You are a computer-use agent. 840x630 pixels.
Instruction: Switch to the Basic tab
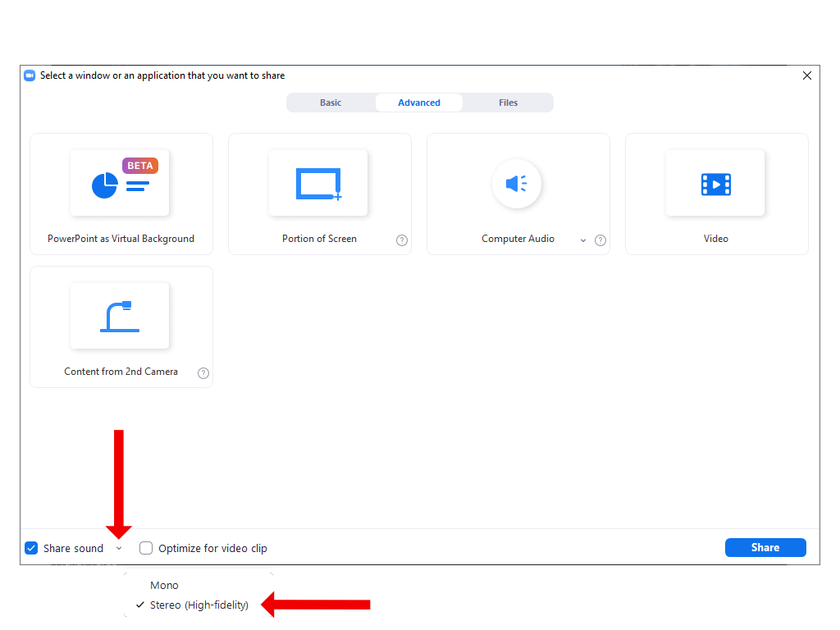[331, 103]
